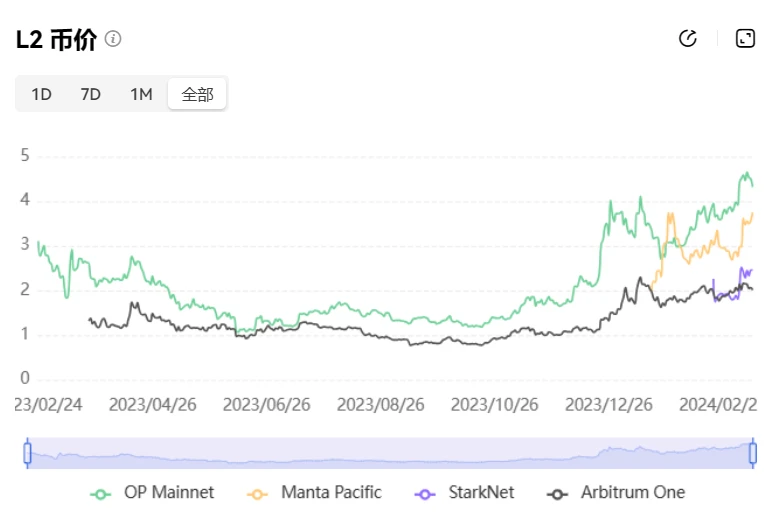The image size is (764, 528).
Task: Select the 7D time range tab
Action: point(91,94)
